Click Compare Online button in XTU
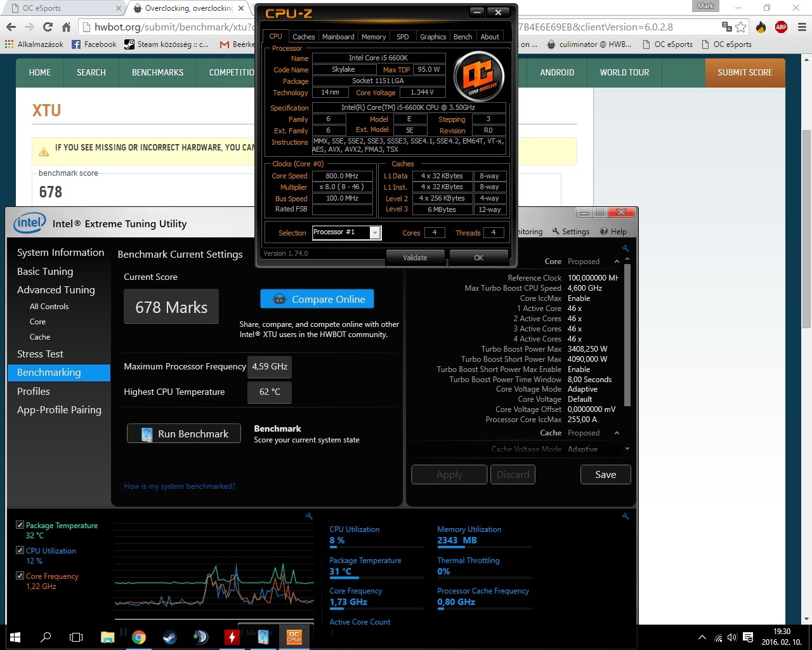Image resolution: width=812 pixels, height=650 pixels. point(317,299)
